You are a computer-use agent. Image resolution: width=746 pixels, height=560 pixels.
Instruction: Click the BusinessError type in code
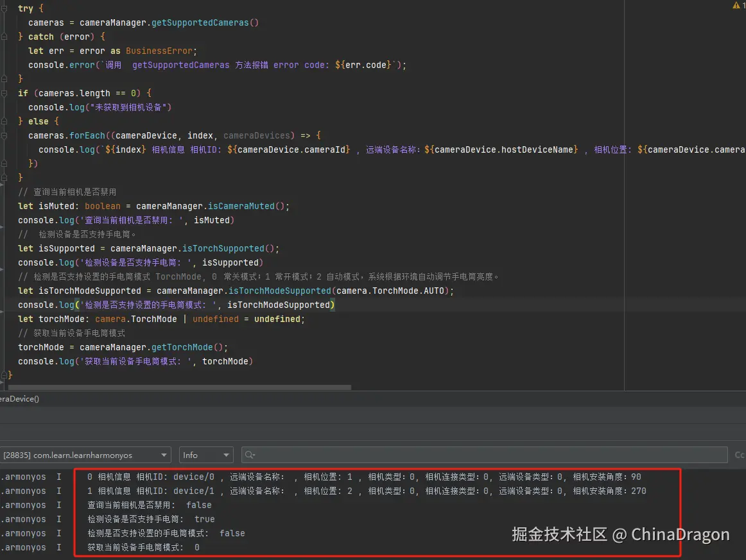tap(159, 51)
